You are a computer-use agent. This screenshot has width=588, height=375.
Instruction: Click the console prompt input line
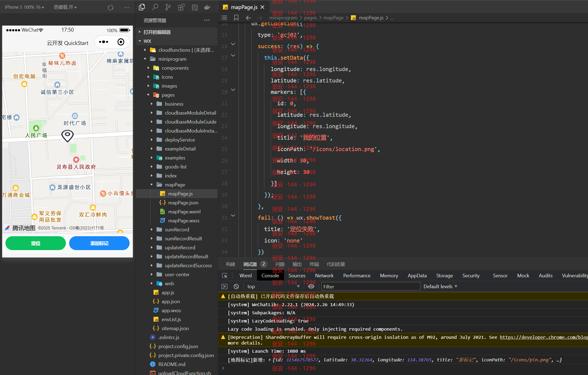pos(403,368)
